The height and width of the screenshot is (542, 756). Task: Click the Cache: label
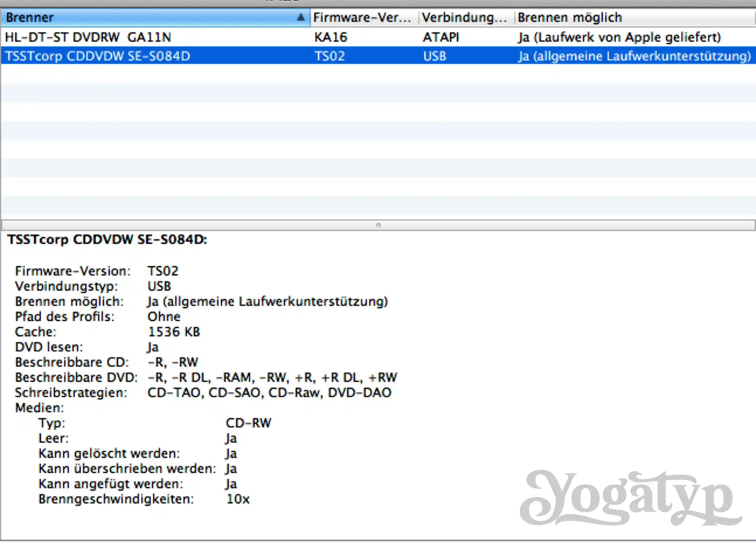[35, 332]
